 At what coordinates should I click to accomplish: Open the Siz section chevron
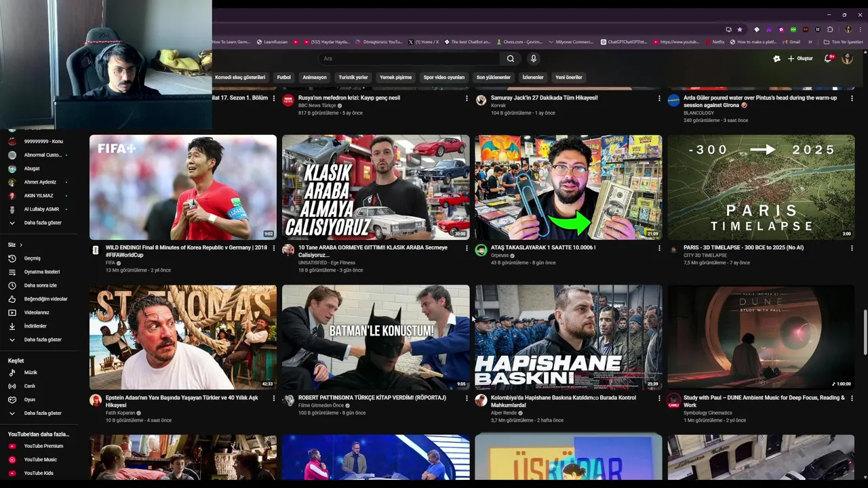[20, 245]
